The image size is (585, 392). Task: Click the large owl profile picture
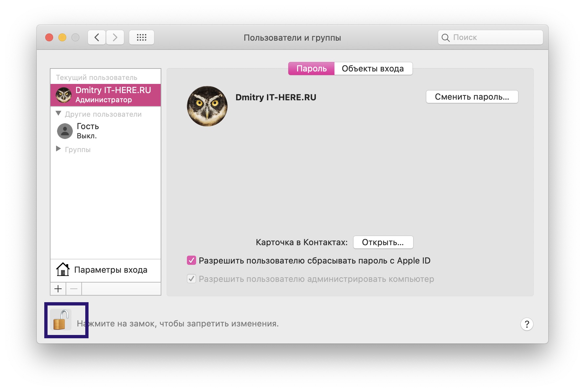(207, 106)
